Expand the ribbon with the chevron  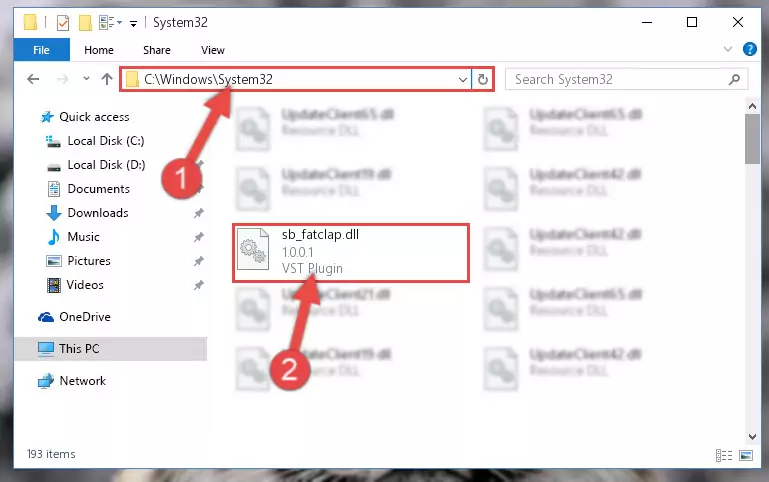(x=728, y=49)
